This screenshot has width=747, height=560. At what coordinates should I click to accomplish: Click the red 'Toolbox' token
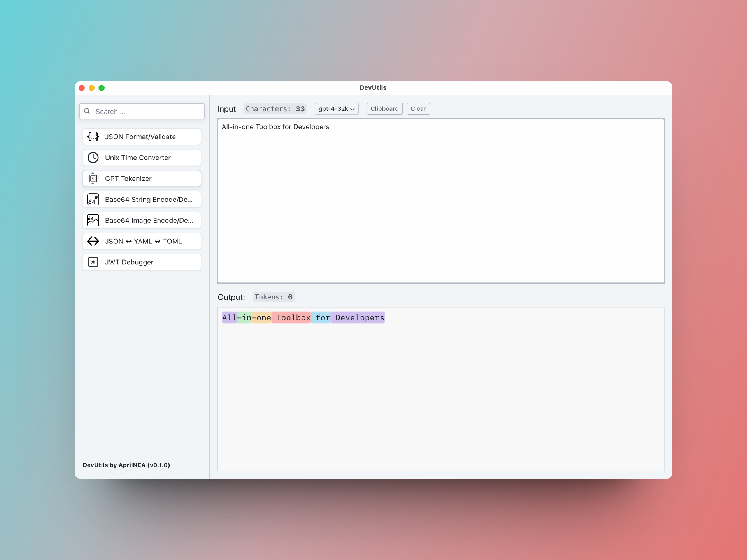click(291, 318)
